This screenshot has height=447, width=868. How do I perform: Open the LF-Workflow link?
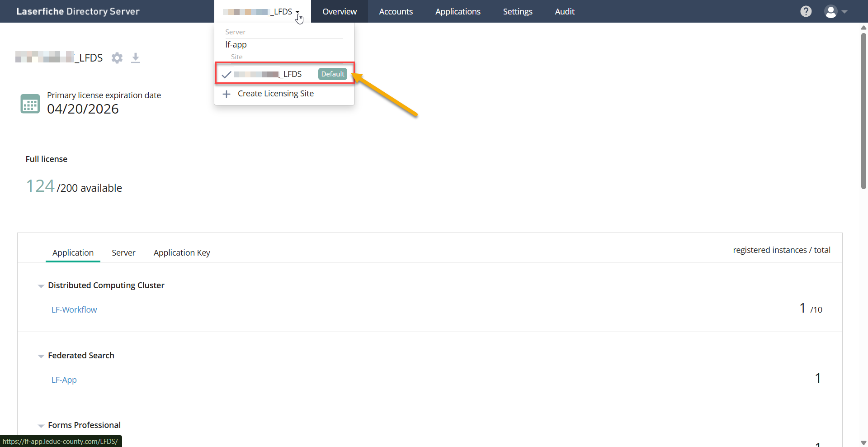click(x=74, y=310)
